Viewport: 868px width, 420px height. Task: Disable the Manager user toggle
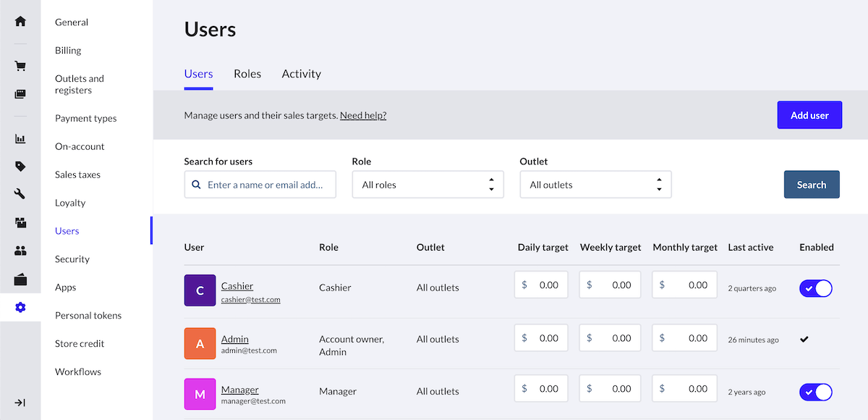815,392
